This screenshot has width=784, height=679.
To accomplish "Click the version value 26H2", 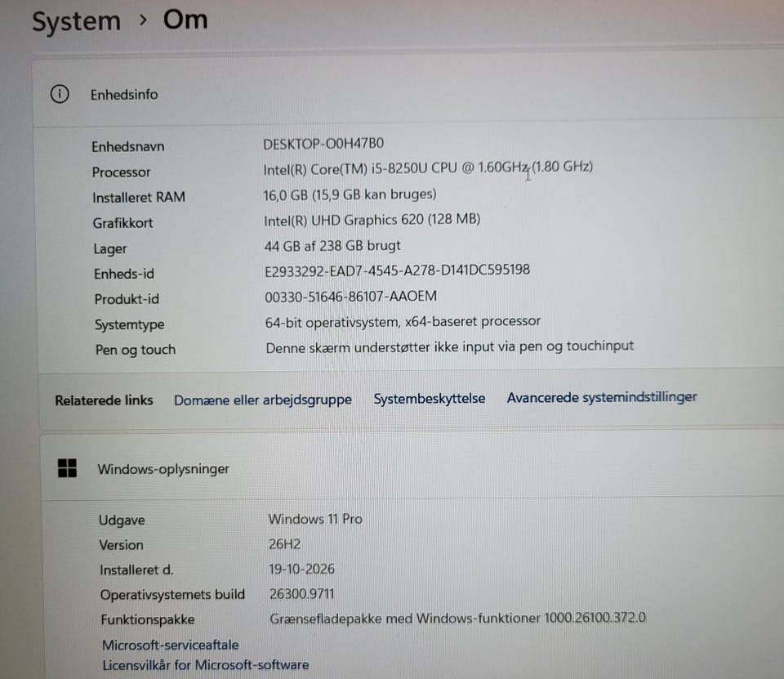I will tap(284, 544).
